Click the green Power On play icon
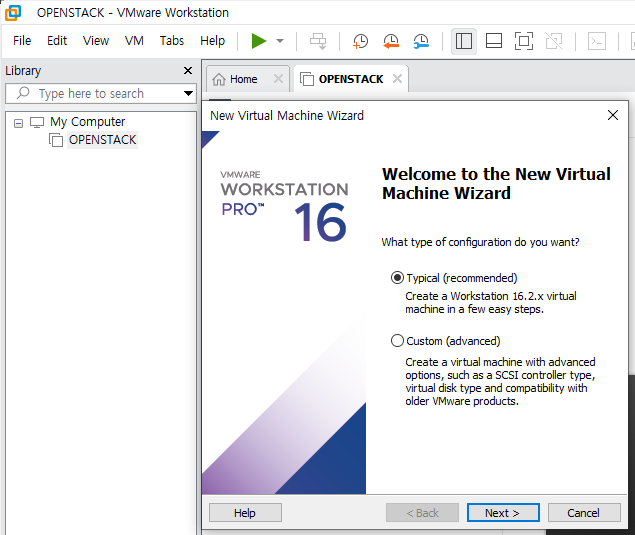635x535 pixels. tap(259, 41)
